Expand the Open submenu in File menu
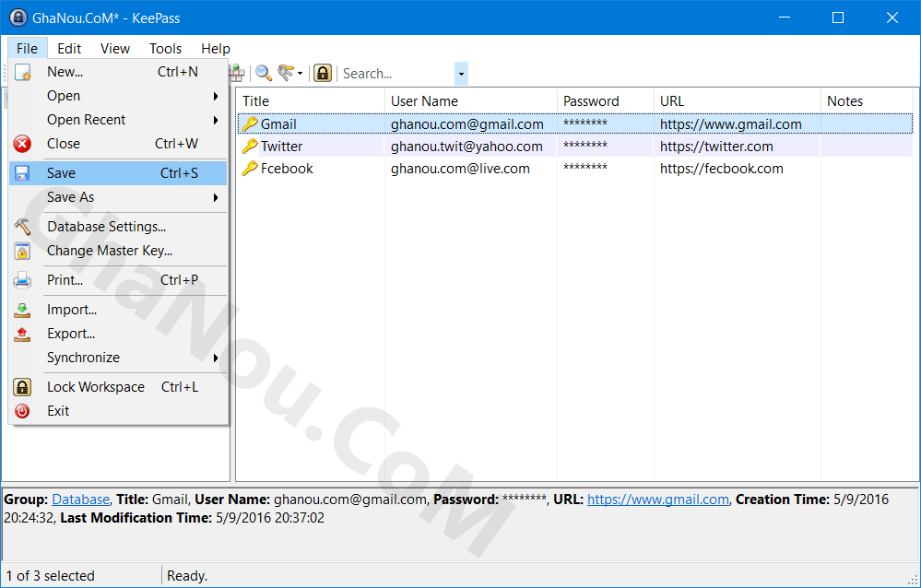The width and height of the screenshot is (921, 588). [x=216, y=97]
